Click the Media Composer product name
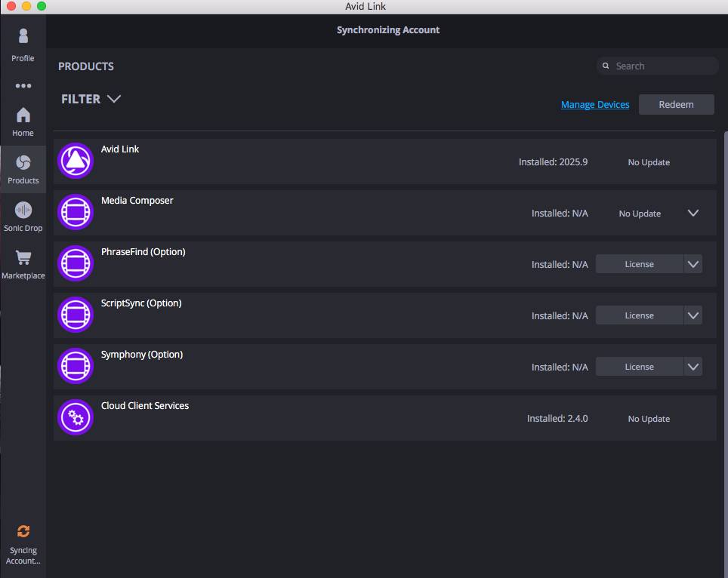The height and width of the screenshot is (578, 728). point(137,201)
